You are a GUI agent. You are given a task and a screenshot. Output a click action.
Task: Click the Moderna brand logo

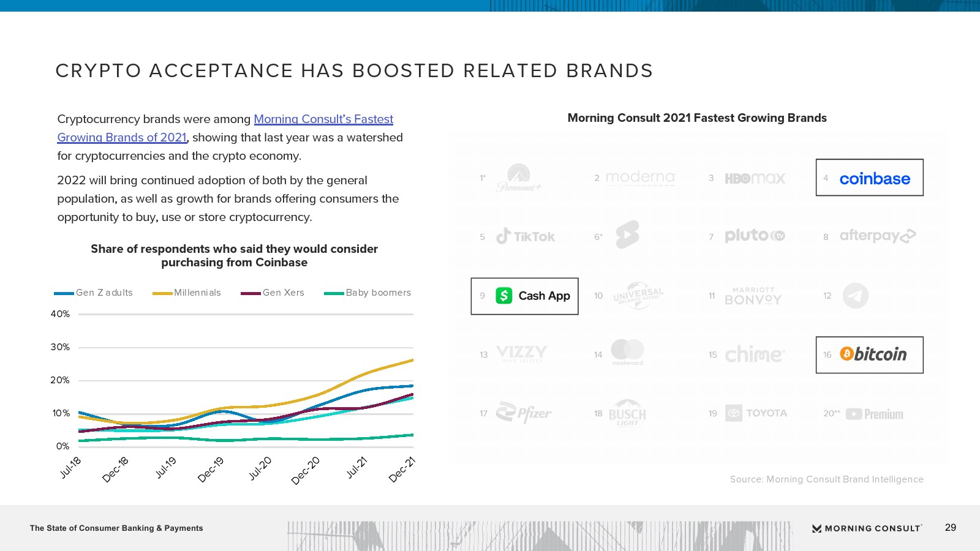click(640, 178)
